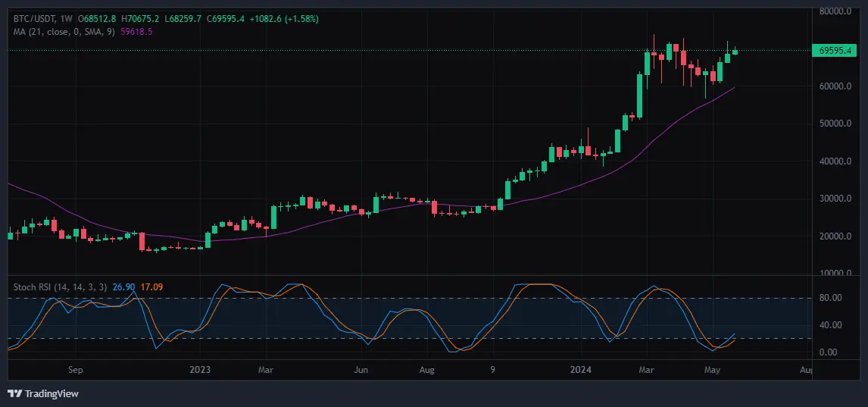
Task: Click the 40.00 Stoch RSI axis label
Action: tap(831, 325)
